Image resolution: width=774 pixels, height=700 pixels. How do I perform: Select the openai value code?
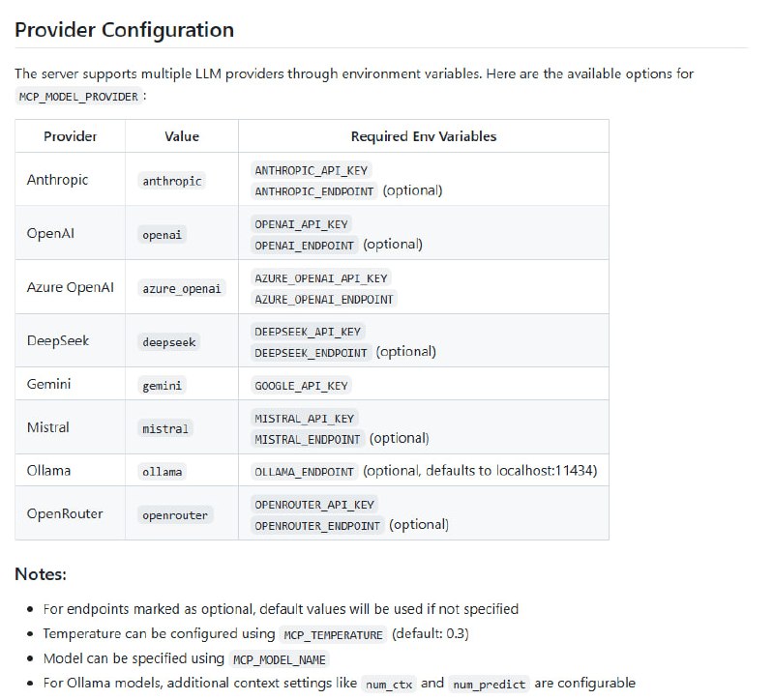[x=163, y=235]
